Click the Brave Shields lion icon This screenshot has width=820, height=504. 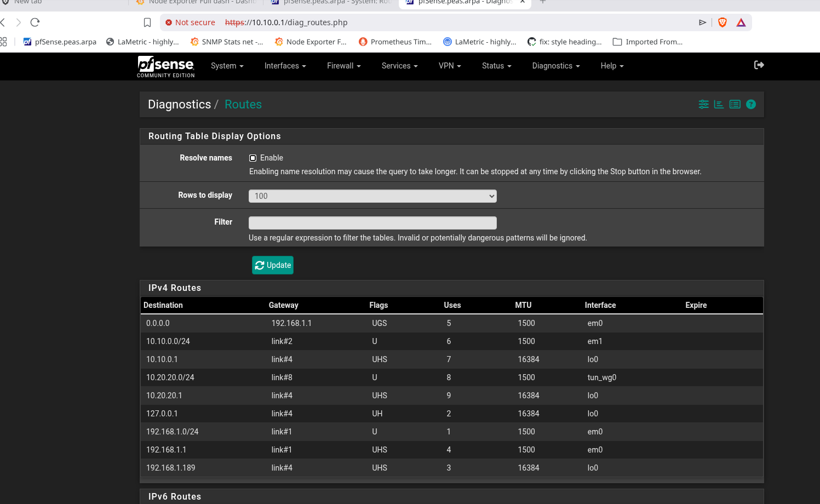click(x=722, y=22)
